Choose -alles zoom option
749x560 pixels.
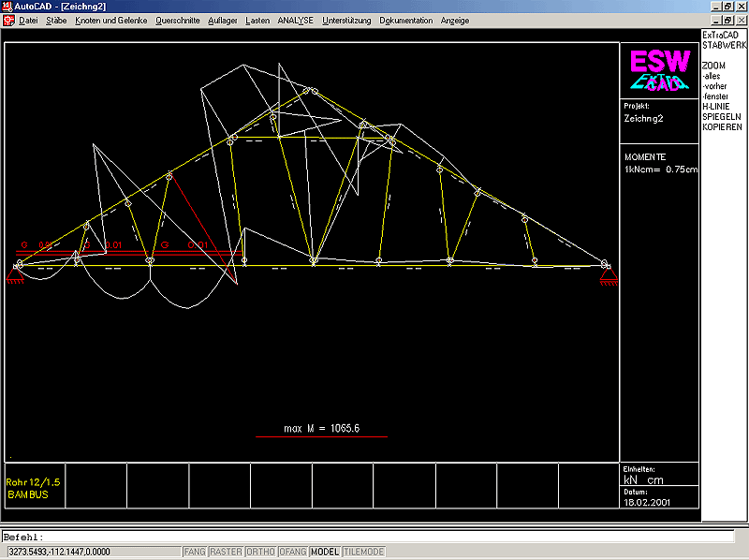click(712, 76)
